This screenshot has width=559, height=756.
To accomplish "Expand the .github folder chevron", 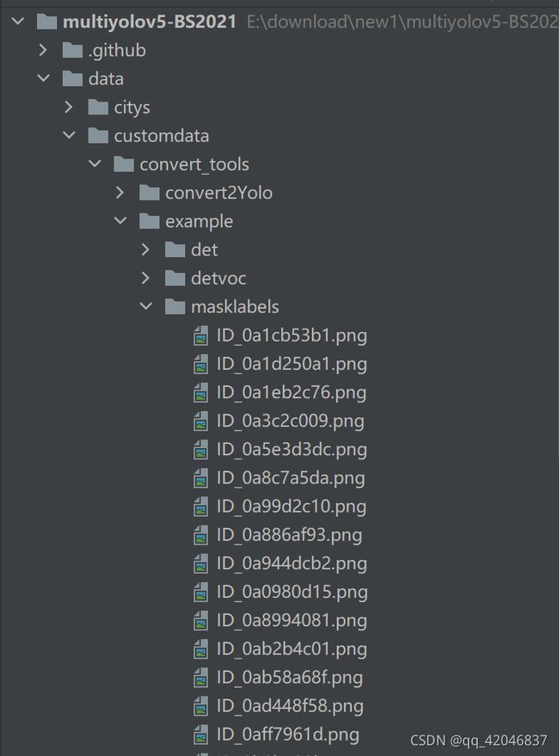I will click(x=43, y=50).
